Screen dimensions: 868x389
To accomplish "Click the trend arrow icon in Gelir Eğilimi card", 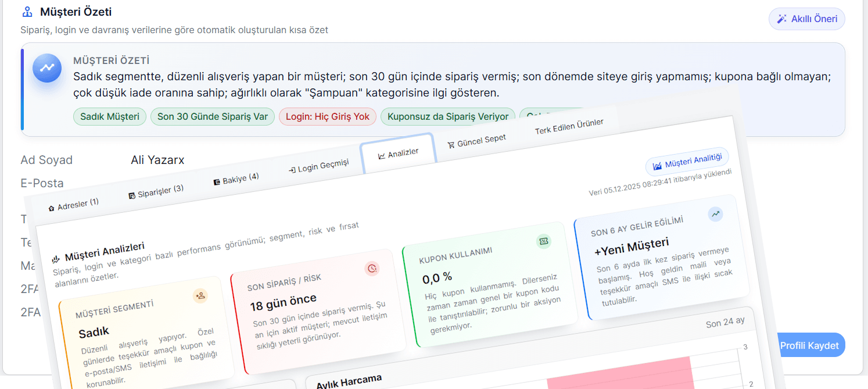I will [716, 213].
